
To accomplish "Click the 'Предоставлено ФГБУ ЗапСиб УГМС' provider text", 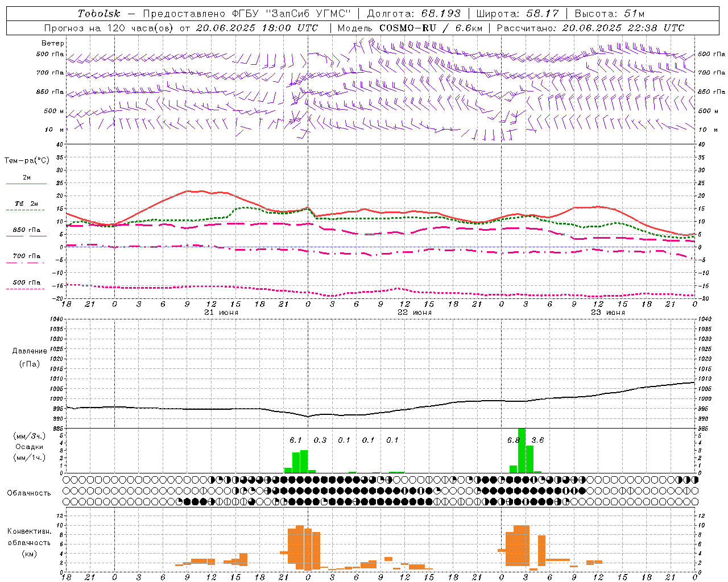I will tap(246, 14).
